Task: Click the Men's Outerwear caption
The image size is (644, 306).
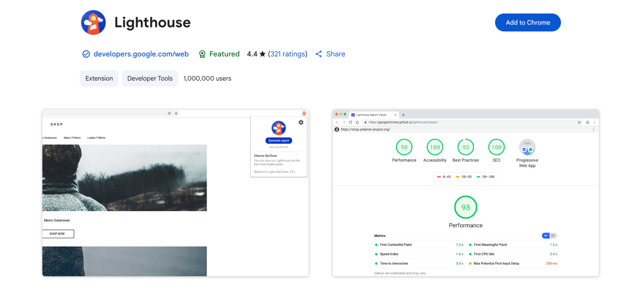Action: coord(57,220)
